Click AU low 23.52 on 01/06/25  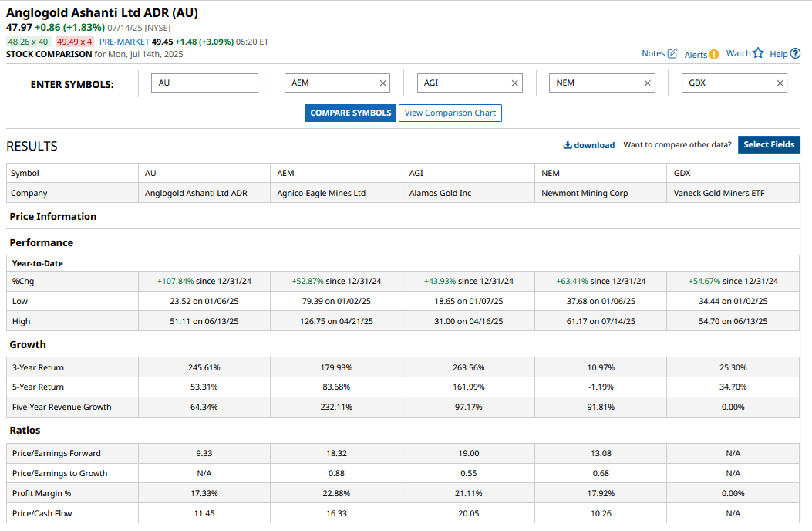tap(204, 301)
